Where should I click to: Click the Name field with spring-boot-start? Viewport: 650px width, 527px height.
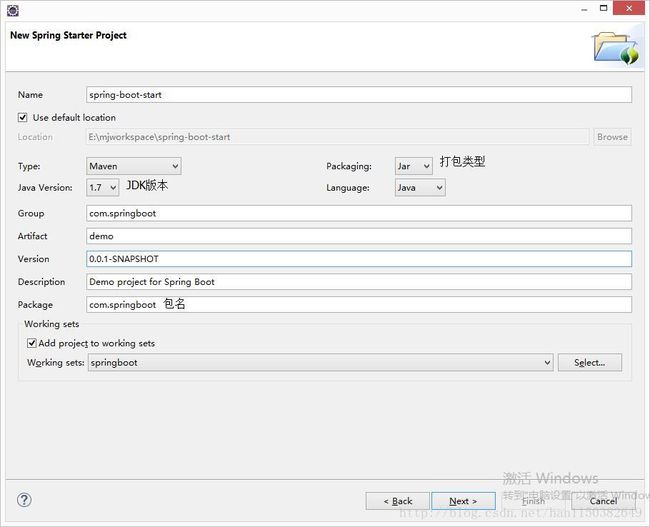(359, 95)
